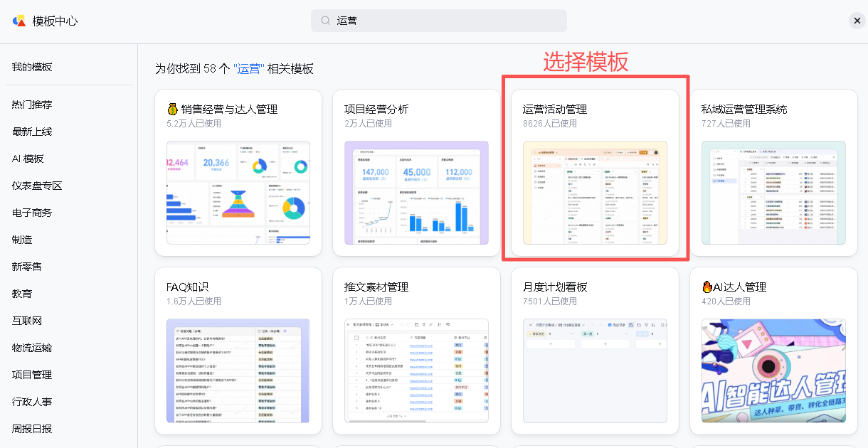Select the 热门推荐 category

point(32,105)
